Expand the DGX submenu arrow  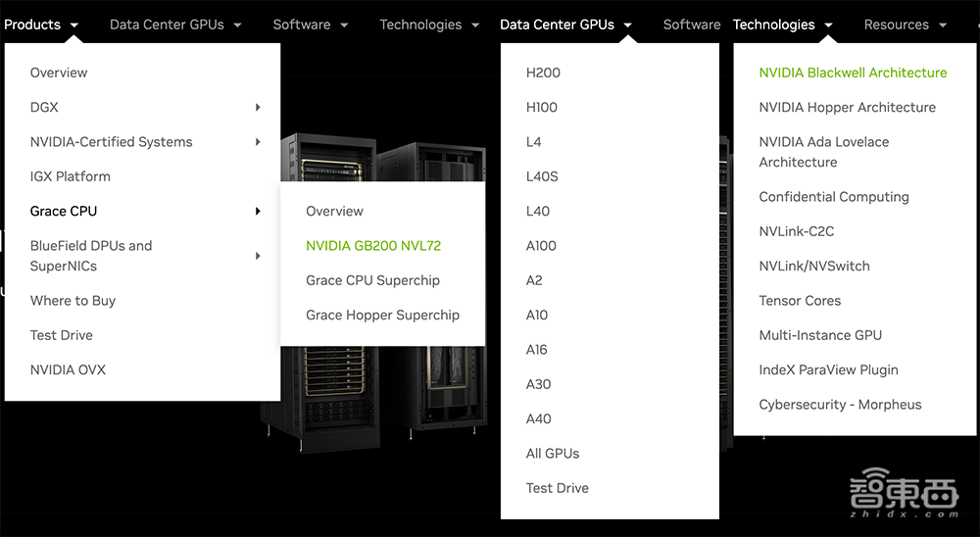258,108
